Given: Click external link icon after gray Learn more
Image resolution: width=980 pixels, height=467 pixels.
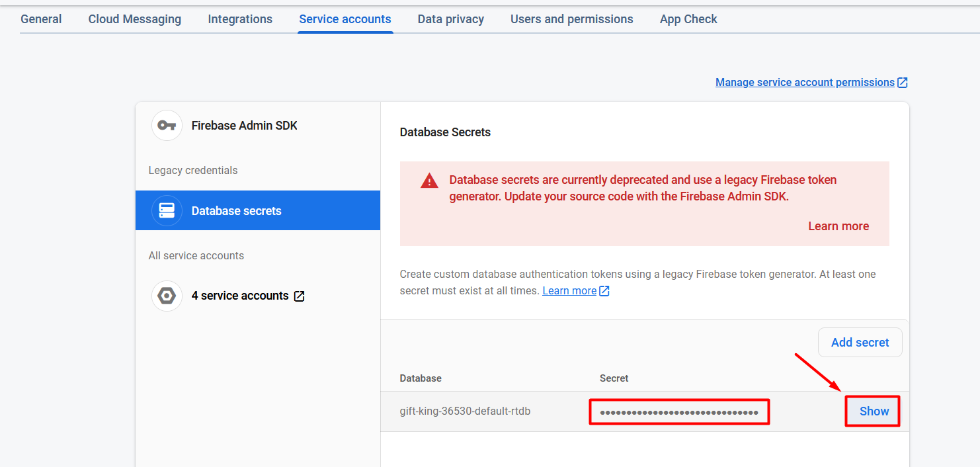Looking at the screenshot, I should click(x=604, y=291).
